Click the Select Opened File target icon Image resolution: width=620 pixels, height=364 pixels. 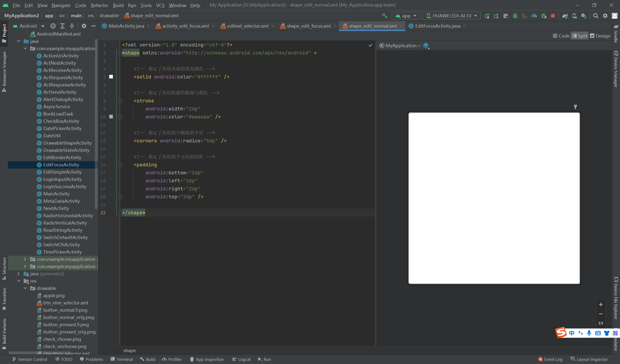tap(53, 26)
